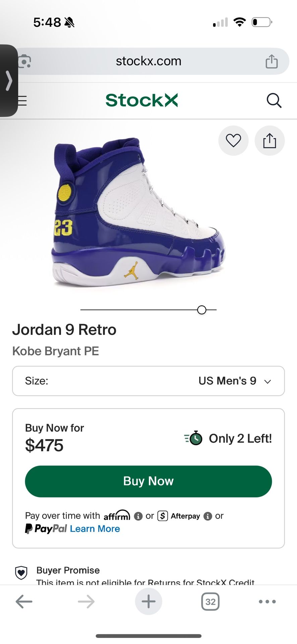Open the camera search icon in address bar
The height and width of the screenshot is (644, 297).
pos(24,61)
